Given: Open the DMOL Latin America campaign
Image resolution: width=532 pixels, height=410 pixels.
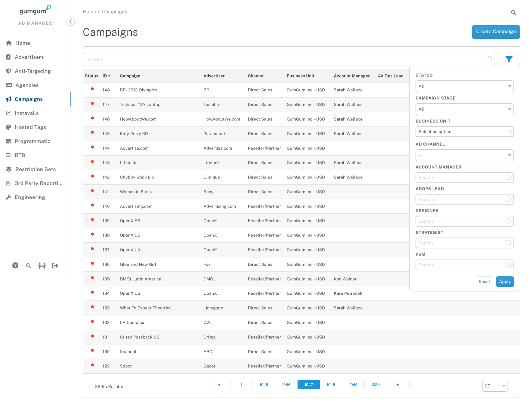Looking at the screenshot, I should (140, 279).
